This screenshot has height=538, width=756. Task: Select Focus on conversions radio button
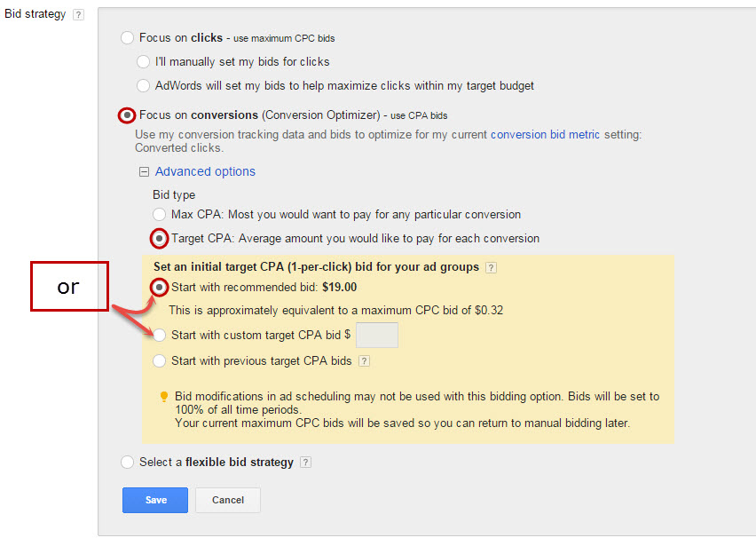pos(129,115)
